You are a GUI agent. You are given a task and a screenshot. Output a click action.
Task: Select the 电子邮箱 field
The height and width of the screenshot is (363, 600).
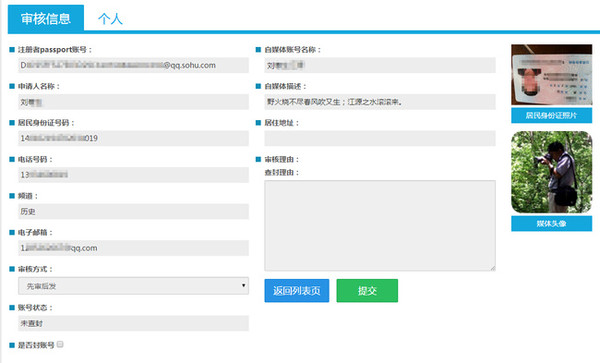(133, 248)
